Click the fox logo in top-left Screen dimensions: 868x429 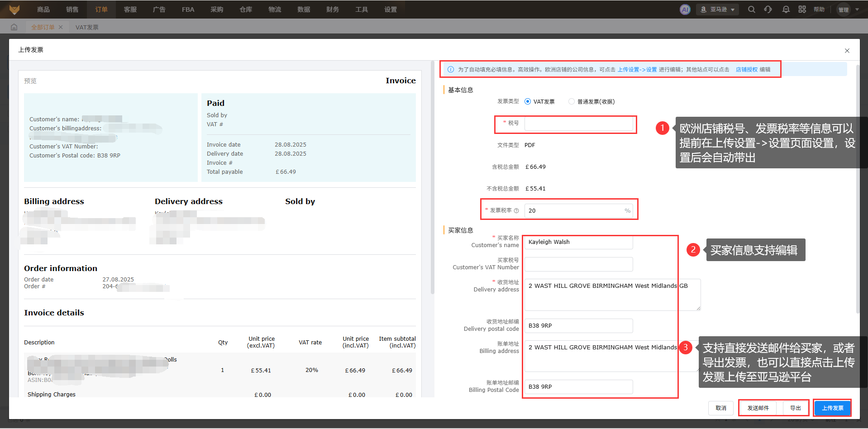pyautogui.click(x=14, y=10)
